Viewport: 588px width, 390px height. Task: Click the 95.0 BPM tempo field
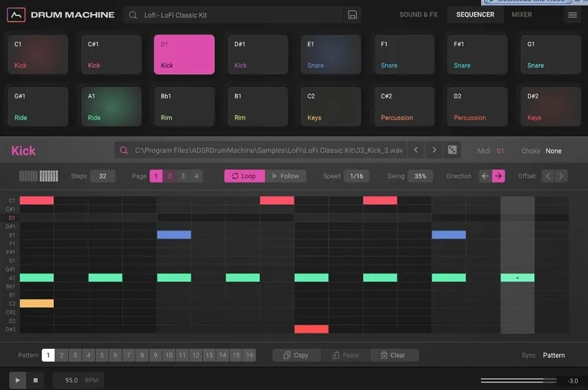coord(78,380)
